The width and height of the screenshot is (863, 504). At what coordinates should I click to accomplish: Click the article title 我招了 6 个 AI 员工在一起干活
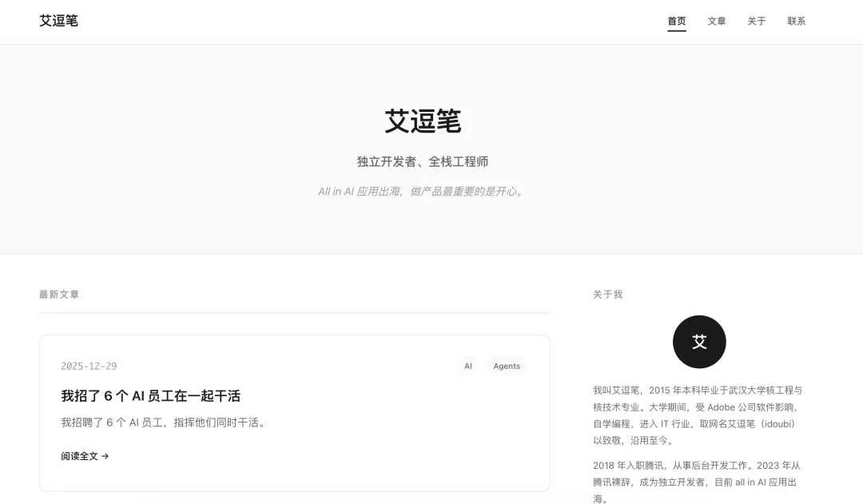point(152,395)
